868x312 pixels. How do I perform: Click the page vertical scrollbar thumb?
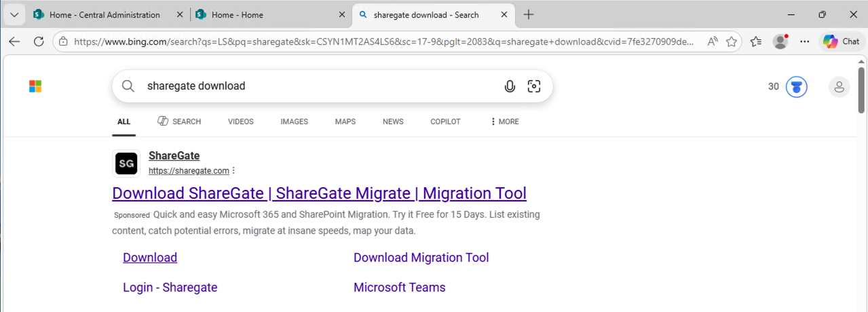[x=861, y=90]
